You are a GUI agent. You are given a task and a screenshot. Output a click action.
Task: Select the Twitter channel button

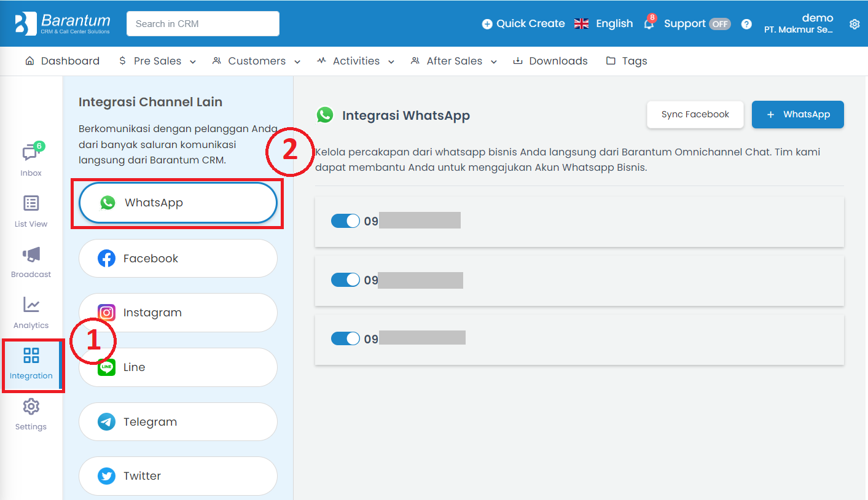tap(178, 476)
